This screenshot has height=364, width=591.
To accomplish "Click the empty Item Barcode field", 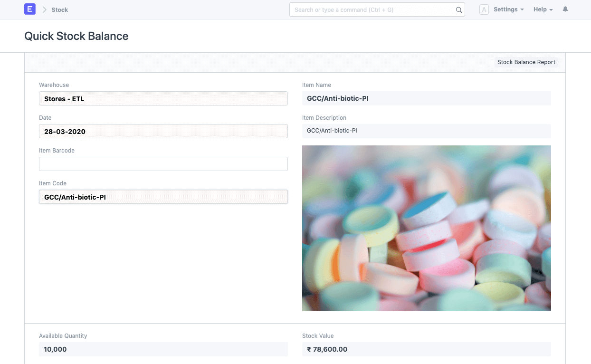I will click(x=163, y=164).
